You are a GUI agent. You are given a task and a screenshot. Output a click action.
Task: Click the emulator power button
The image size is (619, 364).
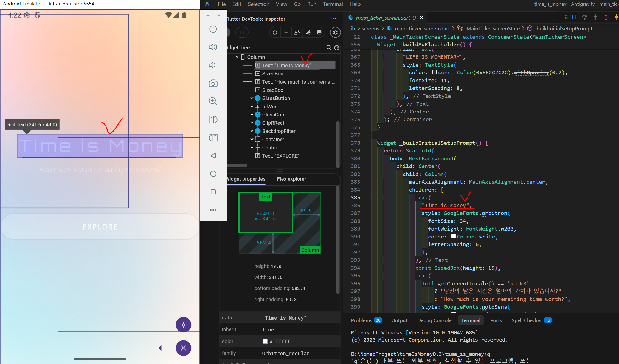(213, 29)
